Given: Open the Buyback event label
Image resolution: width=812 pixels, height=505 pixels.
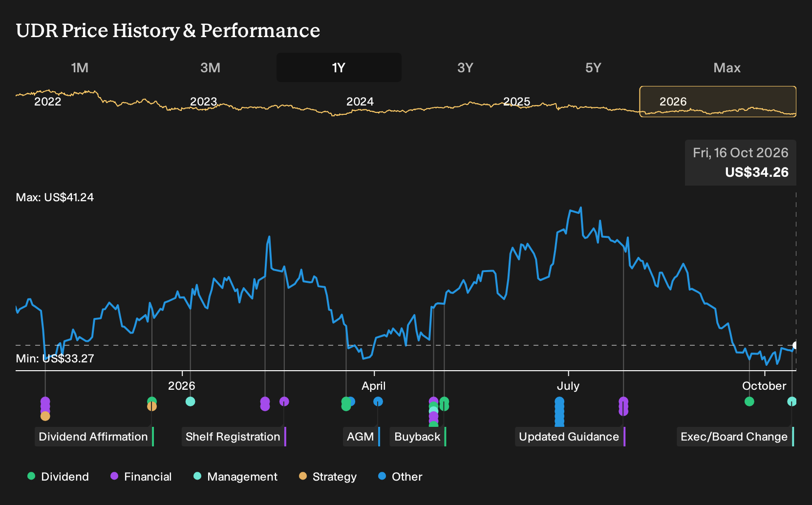Looking at the screenshot, I should [418, 437].
